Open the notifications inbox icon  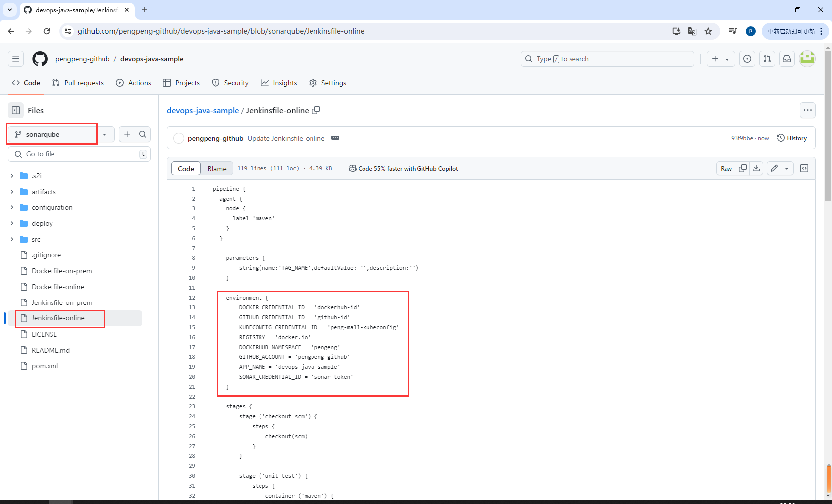[x=787, y=59]
